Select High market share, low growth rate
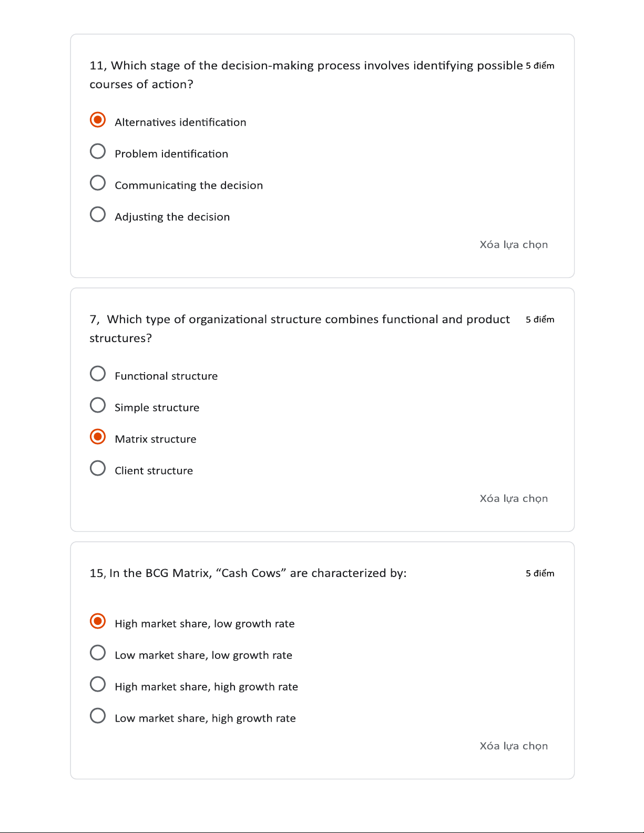This screenshot has height=833, width=644. [98, 621]
